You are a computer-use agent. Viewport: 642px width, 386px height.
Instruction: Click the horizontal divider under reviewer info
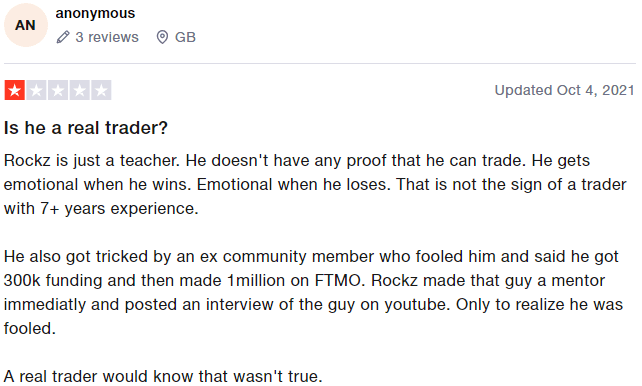[x=320, y=64]
